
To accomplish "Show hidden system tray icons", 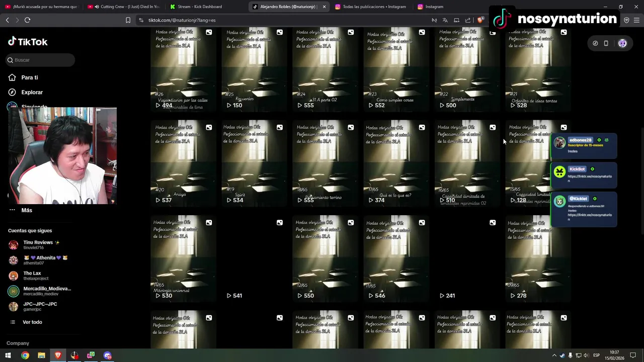I will coord(554,355).
